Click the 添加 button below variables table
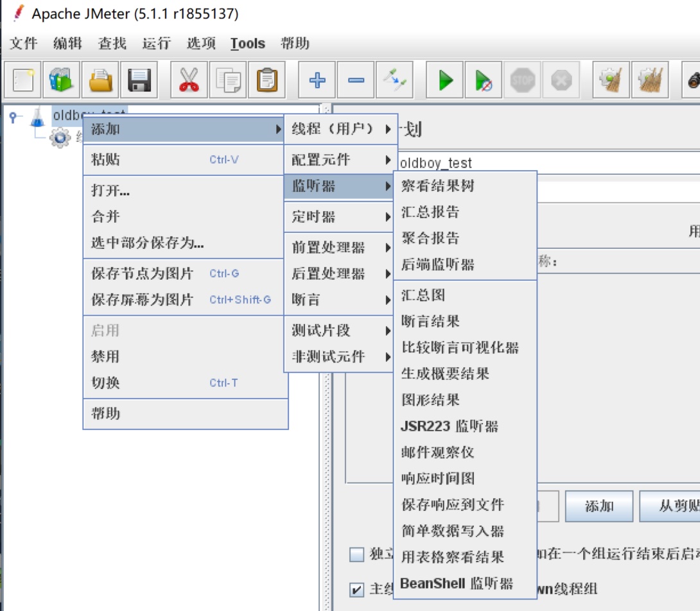Image resolution: width=700 pixels, height=611 pixels. 599,506
